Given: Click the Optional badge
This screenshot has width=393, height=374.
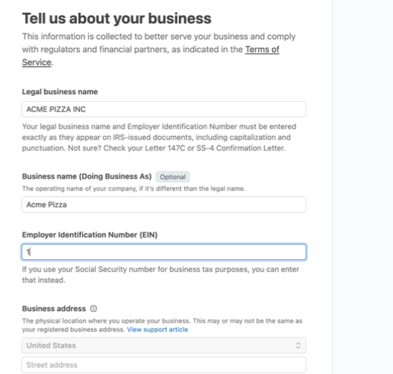Looking at the screenshot, I should coord(173,177).
